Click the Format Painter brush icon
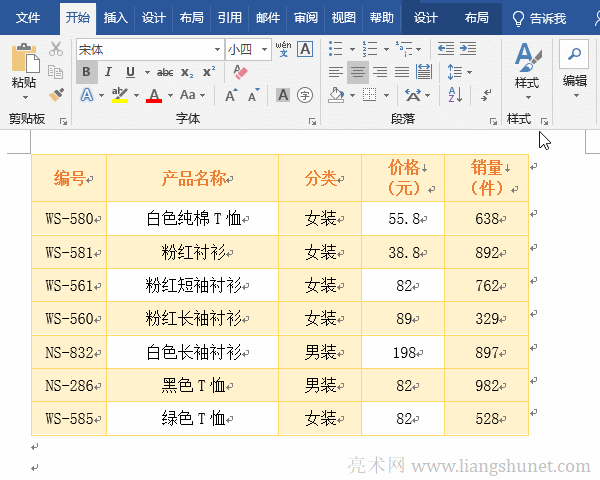 click(55, 94)
